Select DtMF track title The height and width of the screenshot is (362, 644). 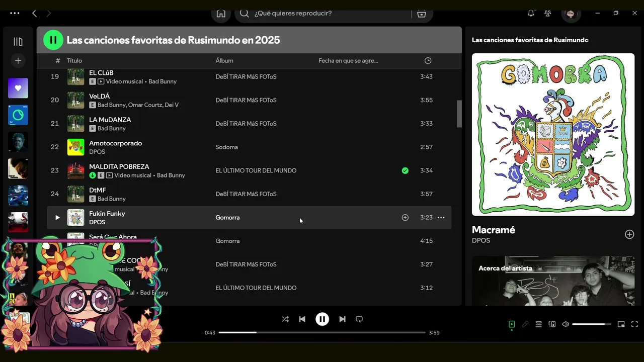pyautogui.click(x=98, y=190)
